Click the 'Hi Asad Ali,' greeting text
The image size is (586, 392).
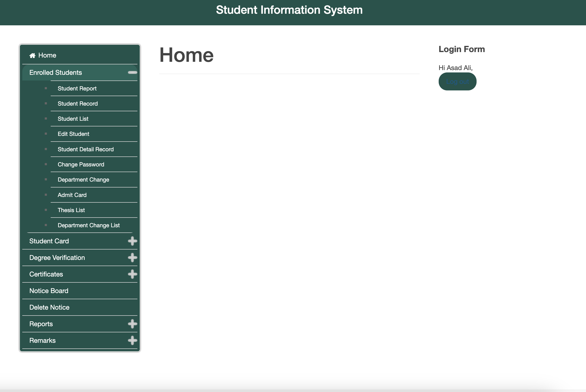click(455, 68)
